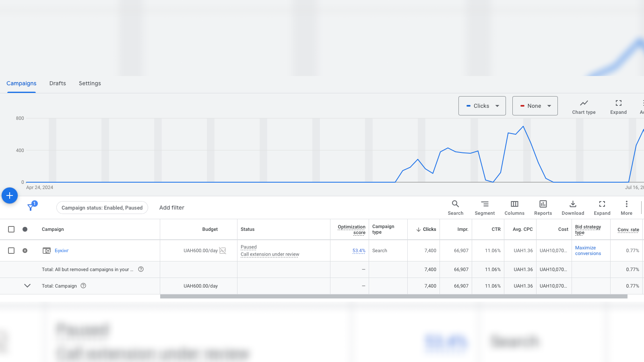The width and height of the screenshot is (644, 362).
Task: Open the None metric dropdown
Action: pos(535,106)
